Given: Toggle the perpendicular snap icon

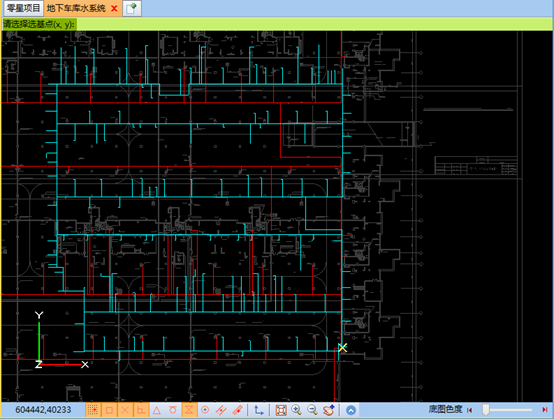Looking at the screenshot, I should 141,410.
